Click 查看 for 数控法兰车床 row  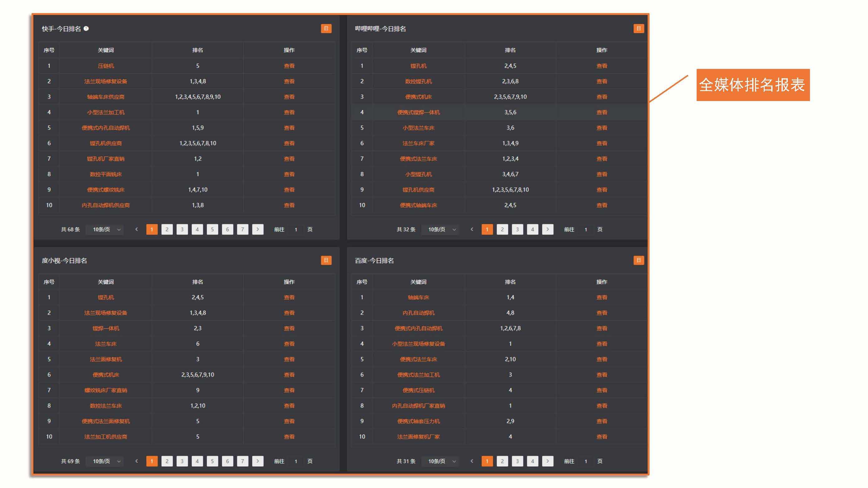(289, 406)
